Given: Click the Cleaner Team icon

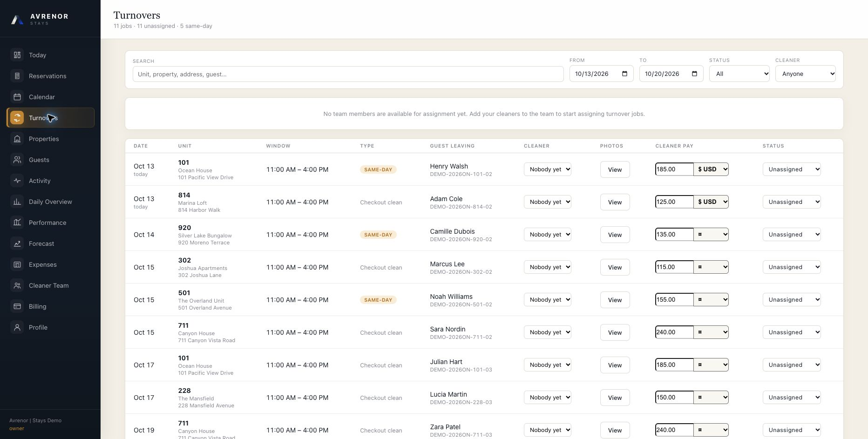Looking at the screenshot, I should (17, 285).
